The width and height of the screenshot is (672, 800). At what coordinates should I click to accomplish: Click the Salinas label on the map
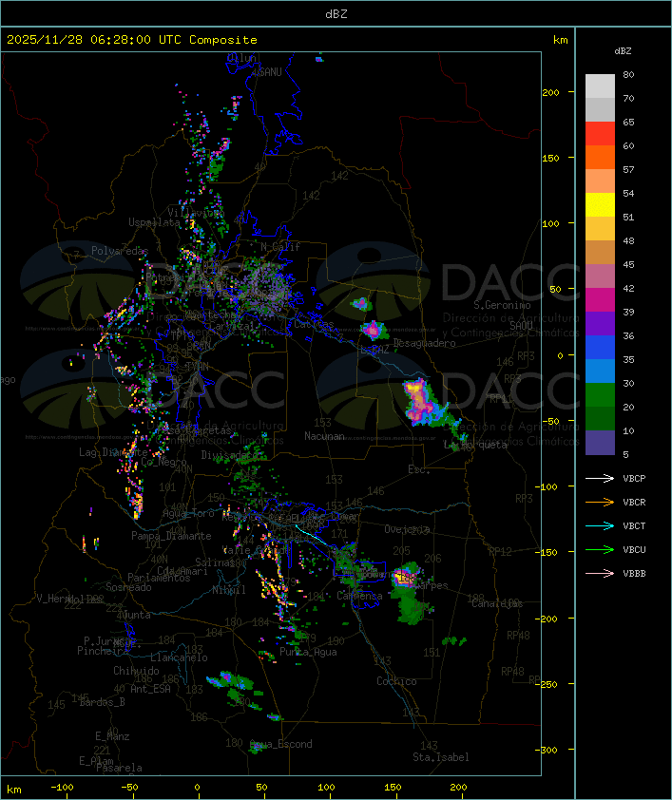tap(215, 562)
